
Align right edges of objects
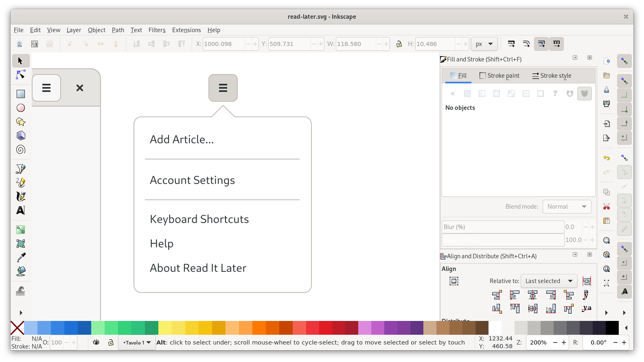pyautogui.click(x=551, y=295)
